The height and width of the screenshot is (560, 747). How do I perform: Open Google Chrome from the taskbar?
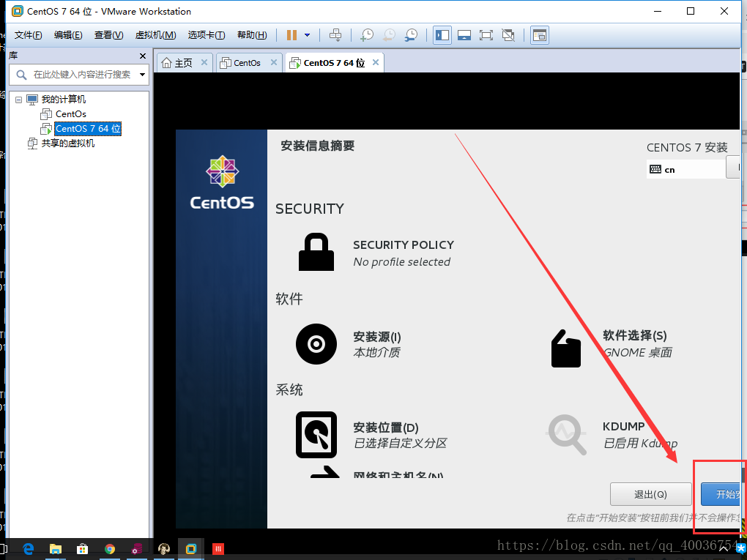[x=110, y=549]
